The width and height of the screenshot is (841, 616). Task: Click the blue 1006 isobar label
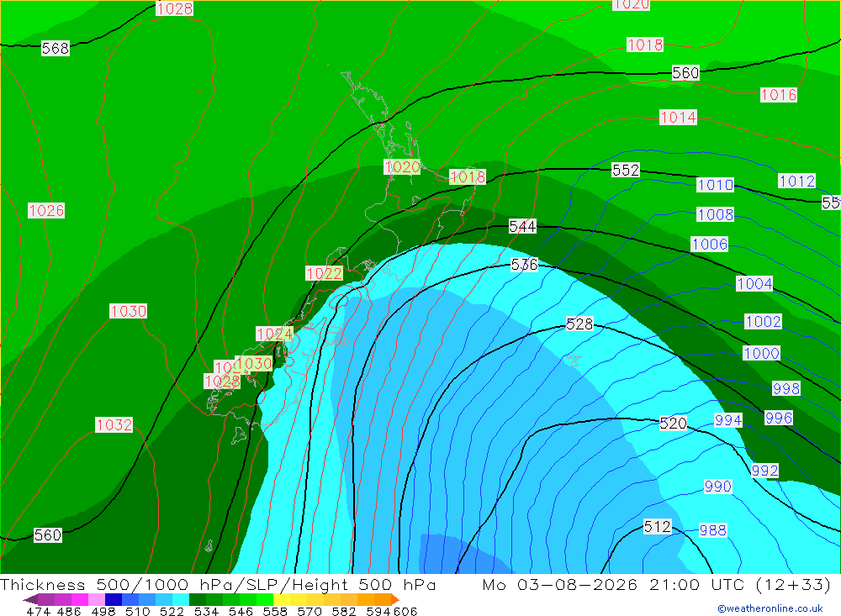[x=710, y=245]
